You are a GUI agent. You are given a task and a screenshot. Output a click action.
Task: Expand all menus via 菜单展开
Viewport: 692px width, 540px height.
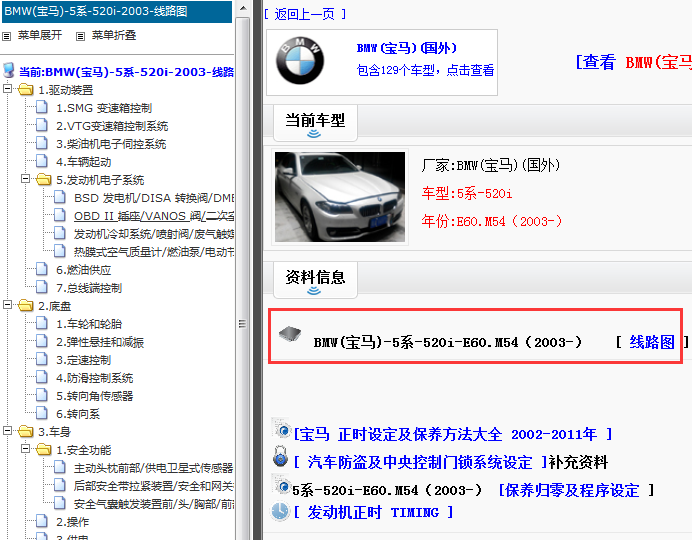pos(40,35)
